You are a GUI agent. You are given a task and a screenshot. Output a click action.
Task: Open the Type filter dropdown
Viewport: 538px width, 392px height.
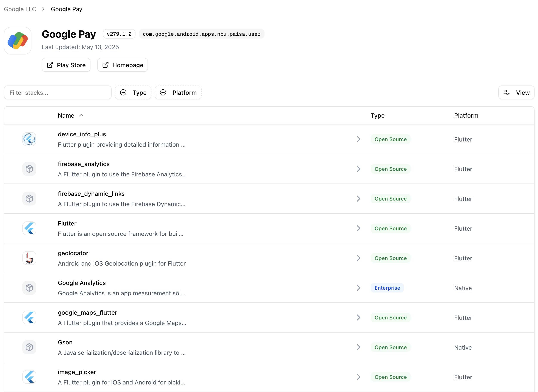(133, 93)
